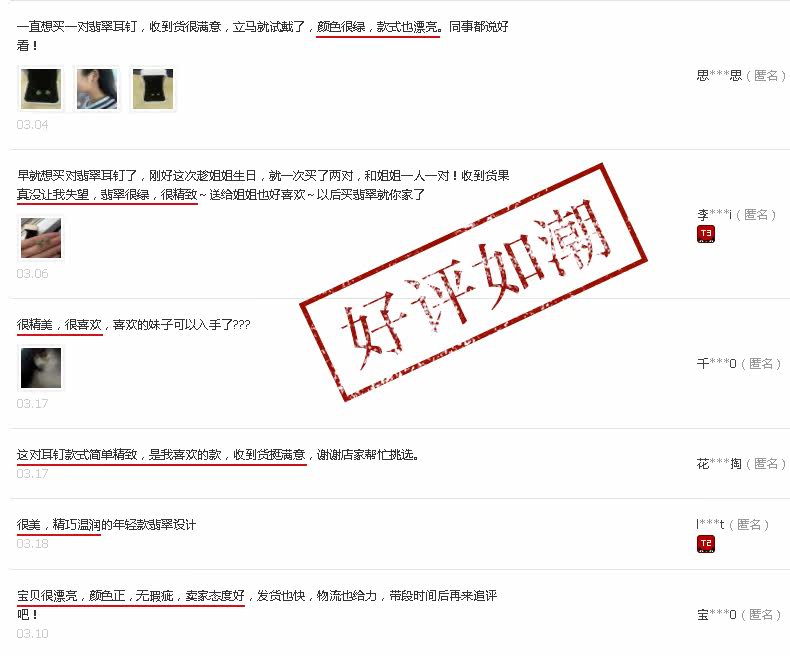This screenshot has width=790, height=656.
Task: Click the red 好评如潮 stamp
Action: [x=474, y=282]
